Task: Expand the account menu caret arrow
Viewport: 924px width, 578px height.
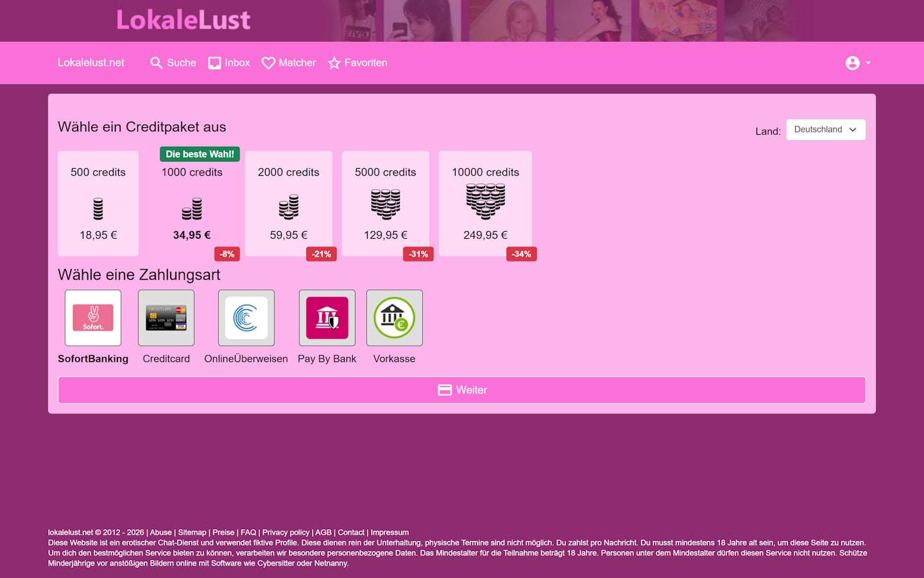Action: pyautogui.click(x=868, y=63)
